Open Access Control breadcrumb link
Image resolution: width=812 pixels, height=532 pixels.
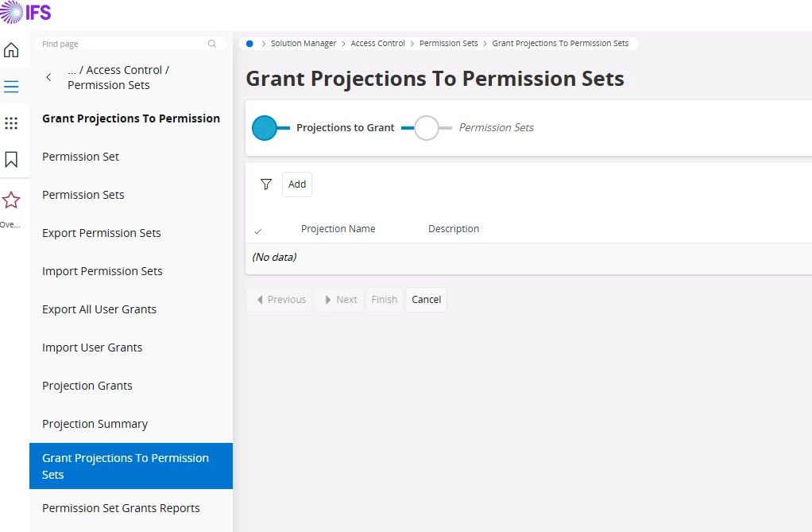pyautogui.click(x=377, y=44)
